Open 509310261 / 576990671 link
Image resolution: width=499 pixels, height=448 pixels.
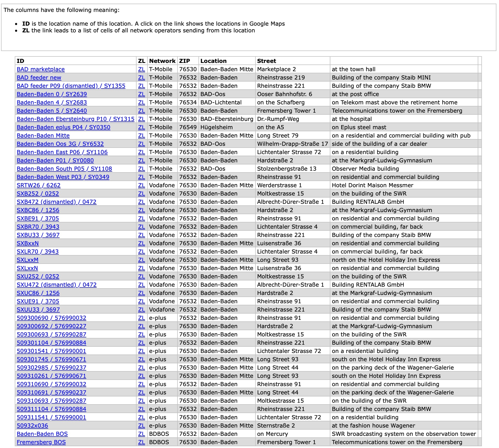(x=52, y=376)
